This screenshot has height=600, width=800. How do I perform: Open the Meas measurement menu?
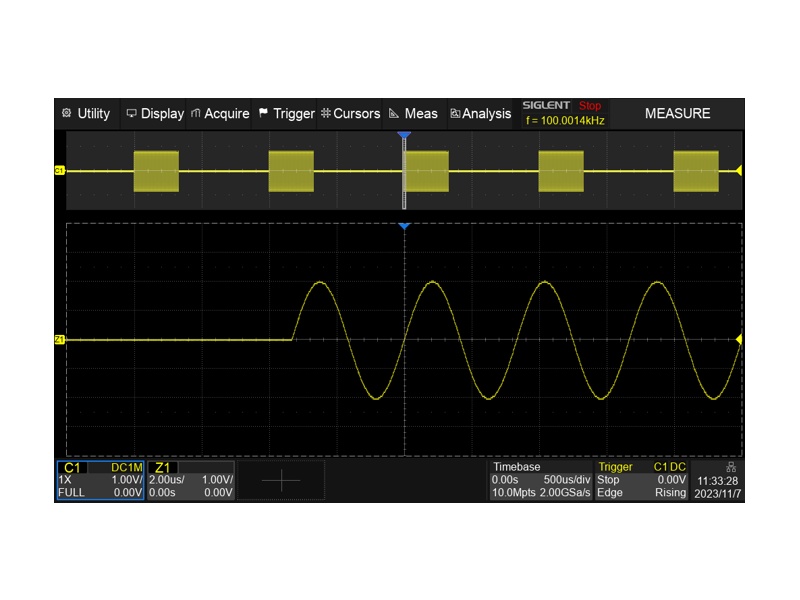pyautogui.click(x=413, y=114)
